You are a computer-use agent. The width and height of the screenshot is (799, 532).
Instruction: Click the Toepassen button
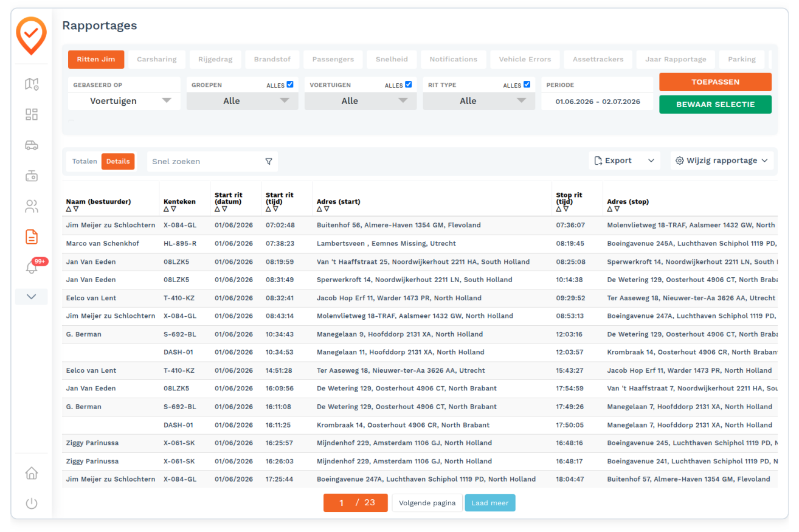715,82
